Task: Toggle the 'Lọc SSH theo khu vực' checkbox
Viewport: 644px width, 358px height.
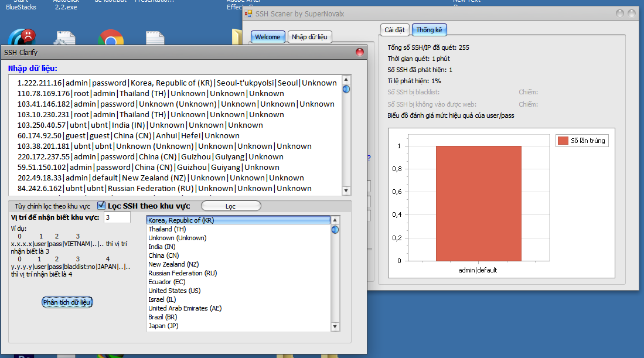Action: pyautogui.click(x=101, y=206)
